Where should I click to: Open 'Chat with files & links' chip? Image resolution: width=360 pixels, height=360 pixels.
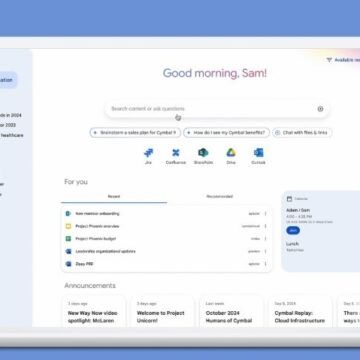pyautogui.click(x=302, y=133)
